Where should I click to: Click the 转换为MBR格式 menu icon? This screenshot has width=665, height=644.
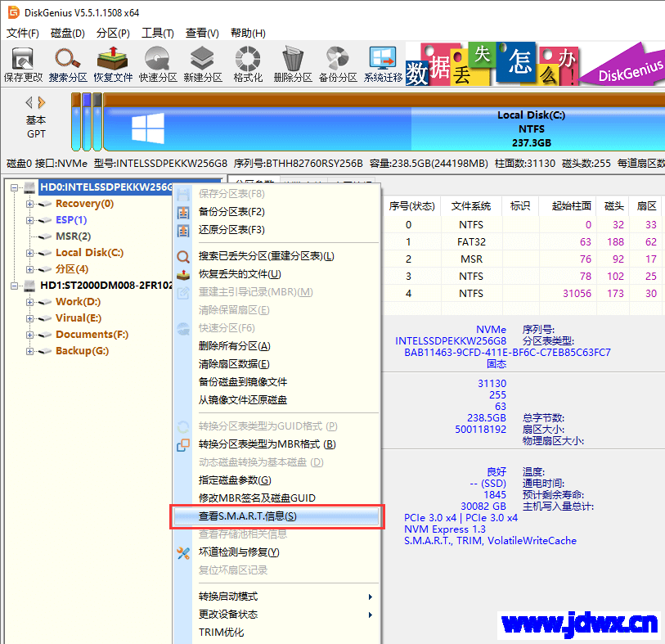tap(183, 445)
